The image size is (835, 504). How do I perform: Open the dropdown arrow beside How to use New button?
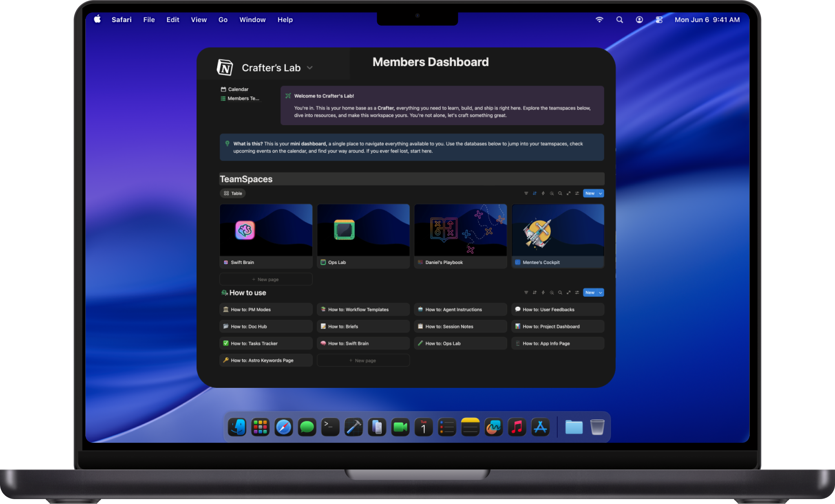point(601,293)
